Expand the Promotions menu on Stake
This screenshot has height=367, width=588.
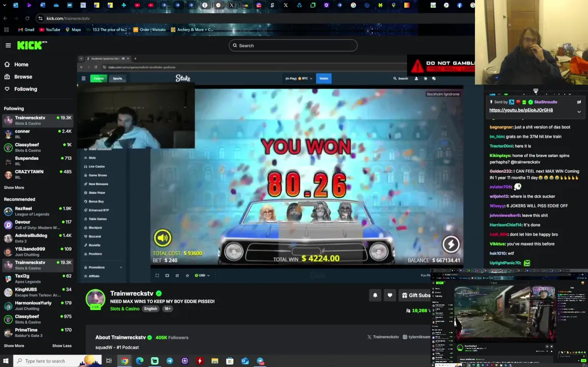coord(103,268)
